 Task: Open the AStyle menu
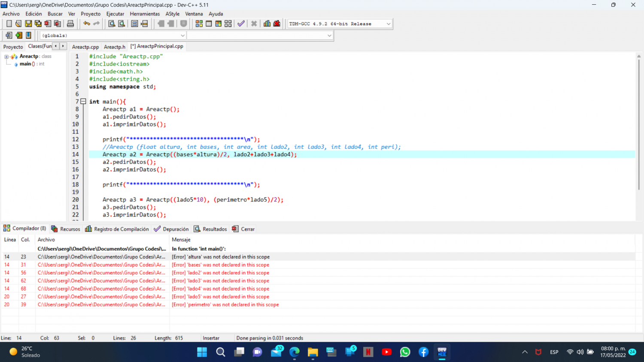point(173,14)
